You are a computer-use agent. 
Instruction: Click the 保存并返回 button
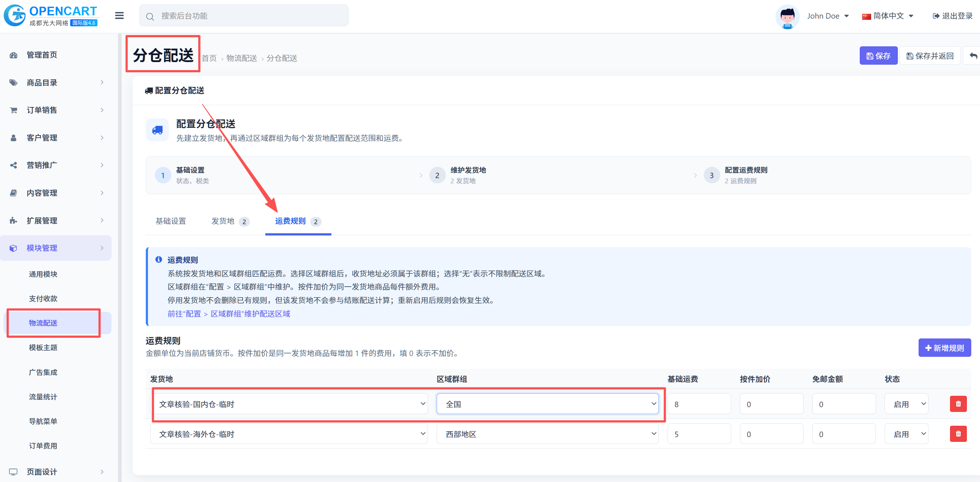930,56
